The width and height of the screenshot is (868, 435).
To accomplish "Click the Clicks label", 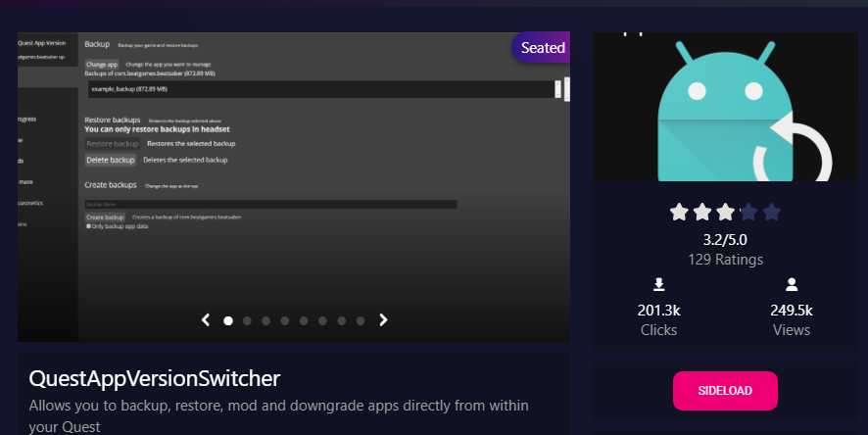I will [658, 330].
